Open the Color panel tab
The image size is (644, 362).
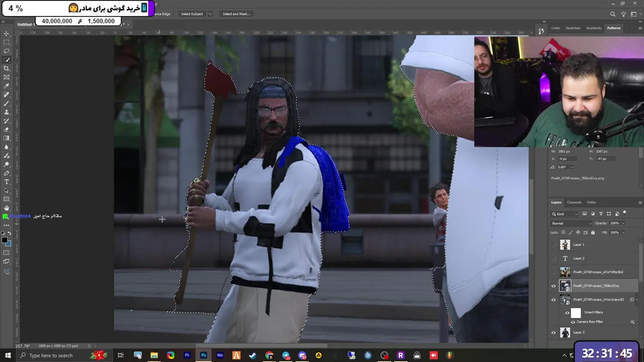click(555, 28)
